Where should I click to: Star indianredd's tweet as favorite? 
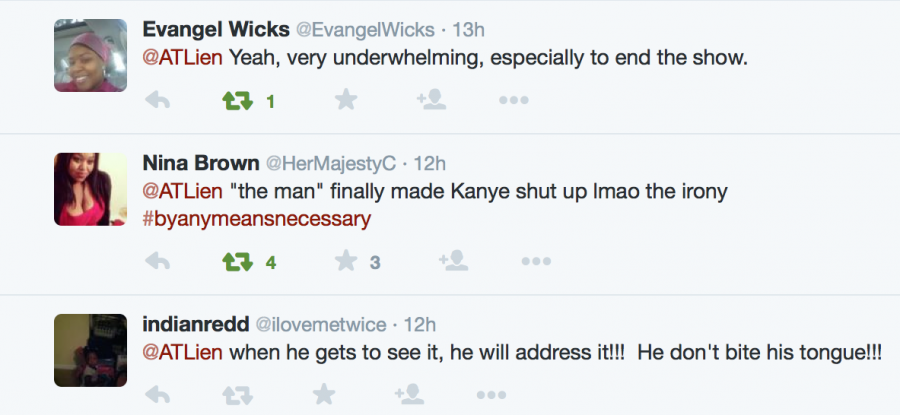(323, 394)
